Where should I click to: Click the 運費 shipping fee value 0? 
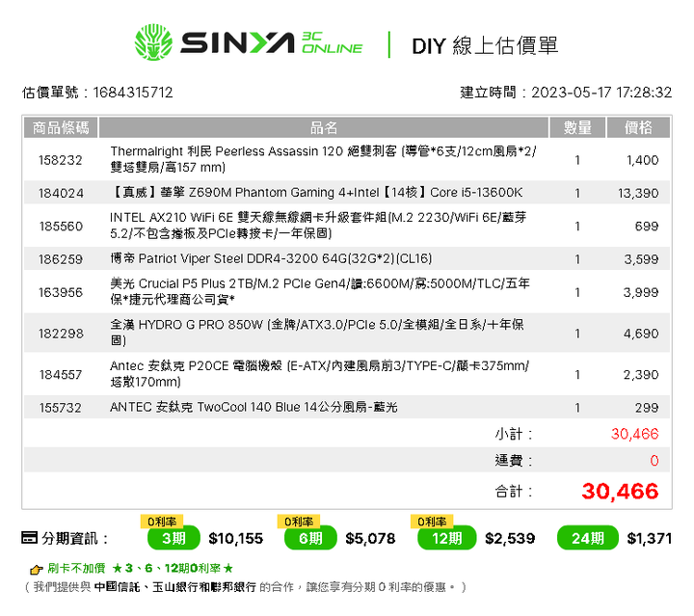[654, 461]
